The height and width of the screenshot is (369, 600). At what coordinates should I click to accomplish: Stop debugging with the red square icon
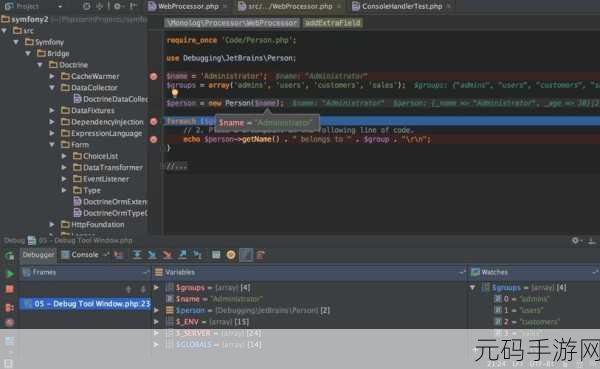tap(10, 289)
